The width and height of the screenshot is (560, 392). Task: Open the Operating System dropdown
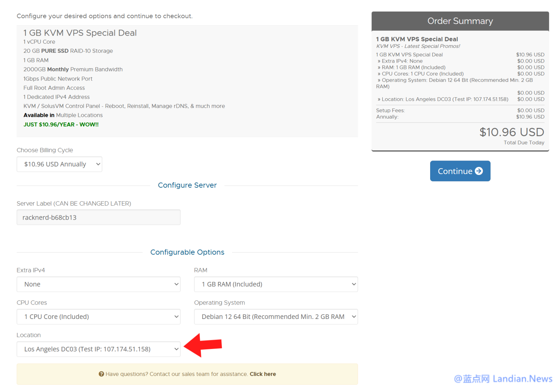[276, 317]
